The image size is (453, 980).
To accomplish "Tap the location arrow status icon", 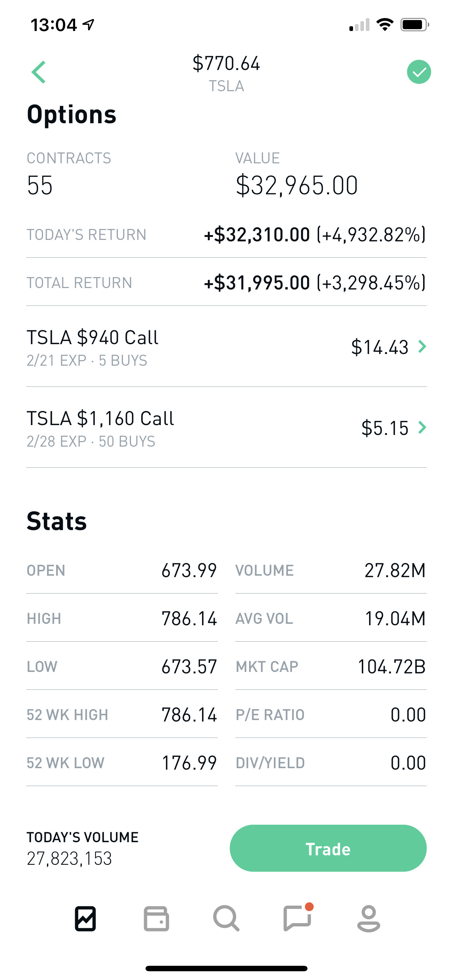I will tap(89, 25).
